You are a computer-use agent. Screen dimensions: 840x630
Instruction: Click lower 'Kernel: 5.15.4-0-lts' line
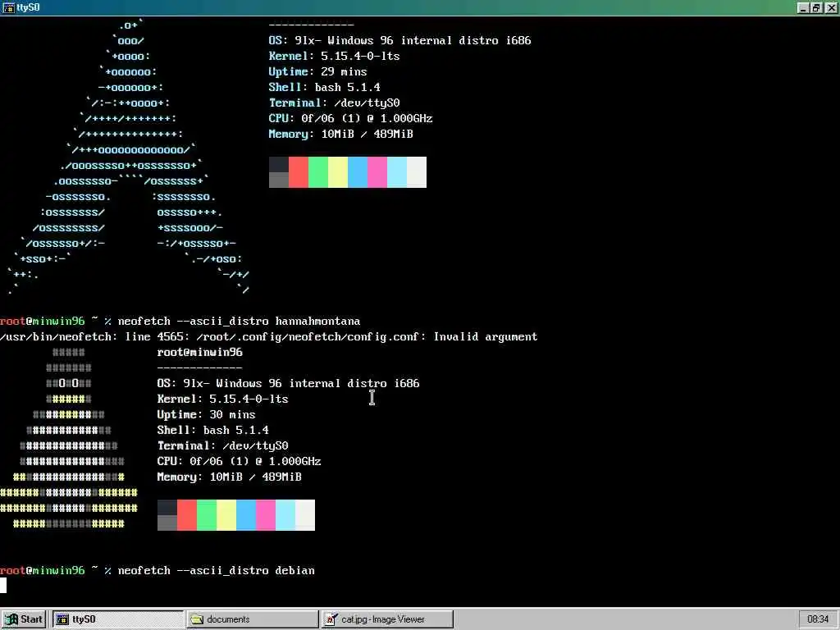click(223, 399)
